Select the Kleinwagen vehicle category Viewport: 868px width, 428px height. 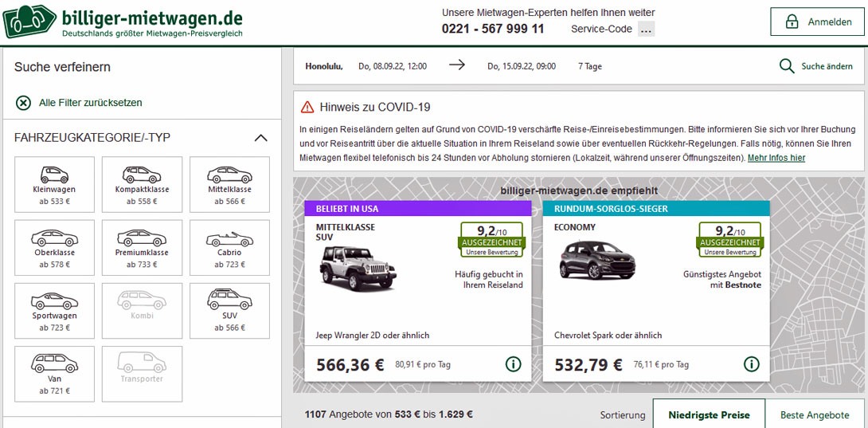[54, 185]
